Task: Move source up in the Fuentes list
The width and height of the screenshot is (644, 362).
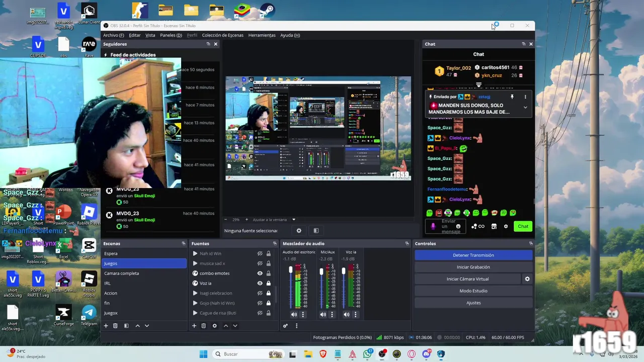Action: coord(225,326)
